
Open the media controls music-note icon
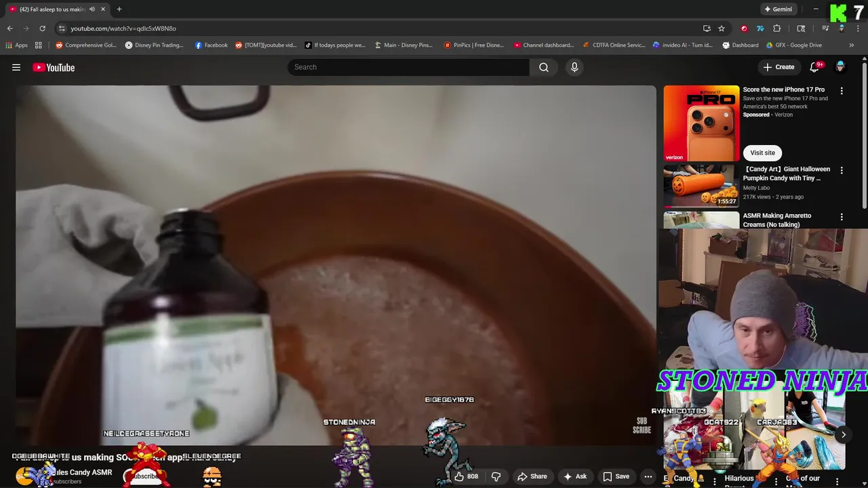click(x=825, y=28)
